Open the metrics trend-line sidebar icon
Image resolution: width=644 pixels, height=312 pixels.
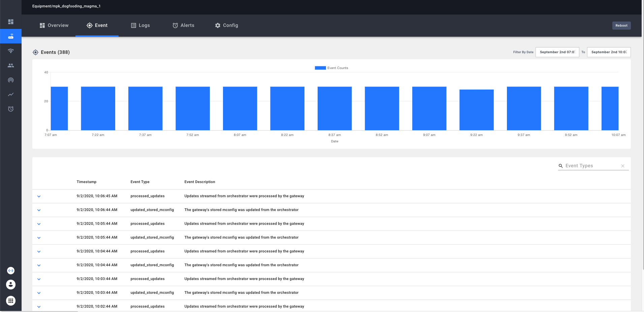(11, 95)
